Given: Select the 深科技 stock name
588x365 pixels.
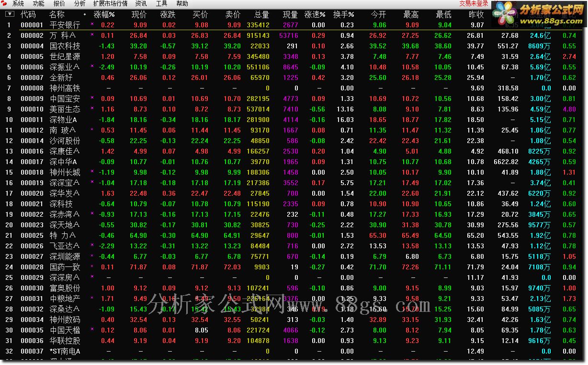Looking at the screenshot, I should 61,204.
